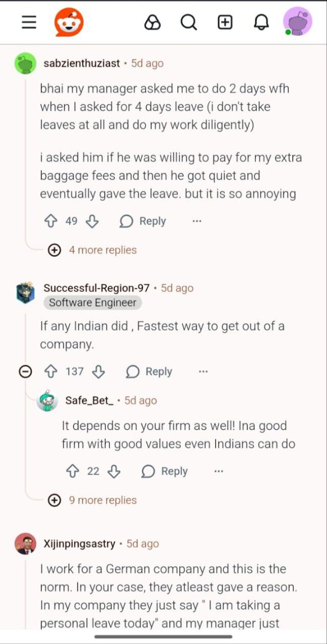Collapse Successful-Region-97's comment thread
This screenshot has width=327, height=644.
(x=25, y=371)
